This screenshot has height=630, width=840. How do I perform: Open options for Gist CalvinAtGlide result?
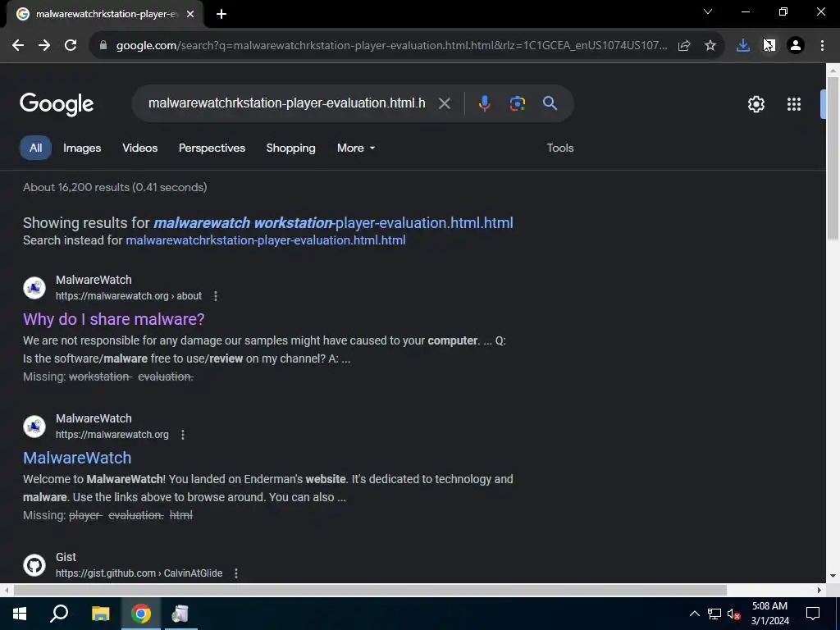coord(235,573)
